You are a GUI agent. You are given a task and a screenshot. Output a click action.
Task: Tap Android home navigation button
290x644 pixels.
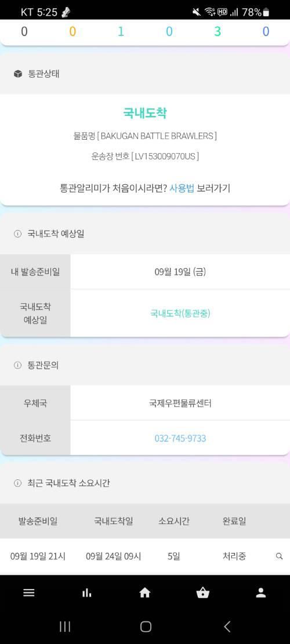[x=146, y=627]
